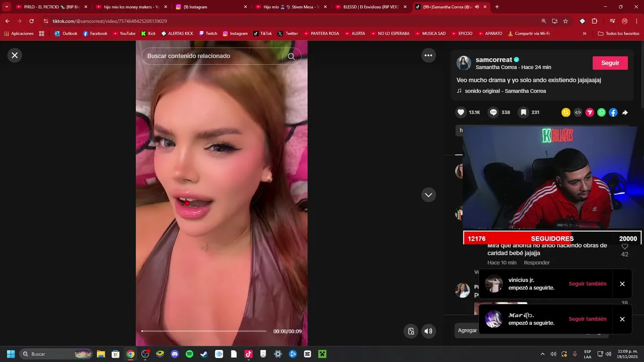Get the embed code icon
Image resolution: width=644 pixels, height=362 pixels.
click(x=578, y=113)
